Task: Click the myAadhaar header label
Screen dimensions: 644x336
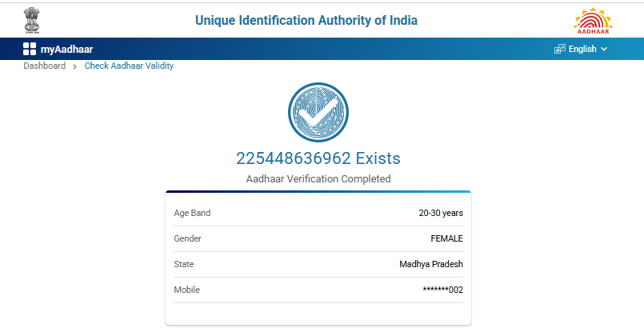Action: pyautogui.click(x=66, y=49)
